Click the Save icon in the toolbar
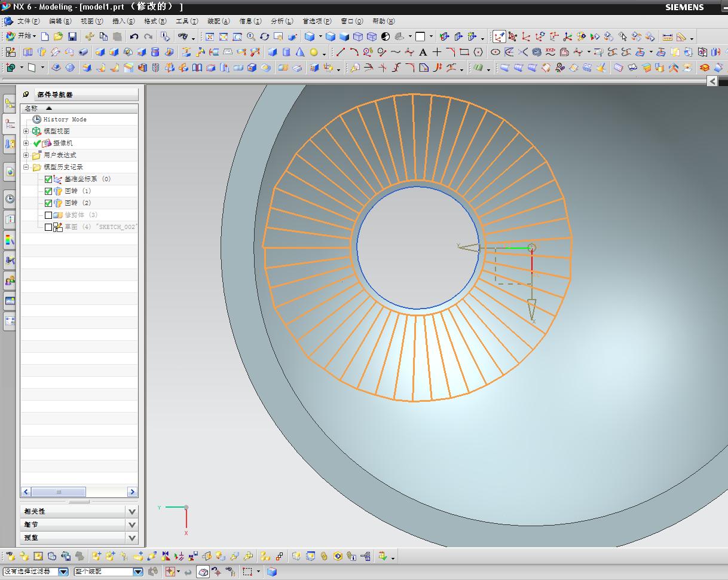This screenshot has width=728, height=580. point(72,36)
